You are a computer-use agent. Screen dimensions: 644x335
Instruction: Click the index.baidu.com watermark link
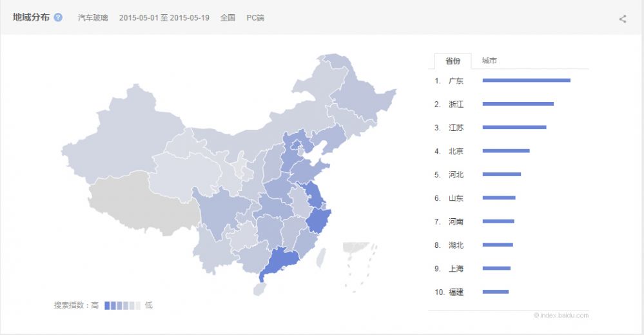pyautogui.click(x=561, y=315)
